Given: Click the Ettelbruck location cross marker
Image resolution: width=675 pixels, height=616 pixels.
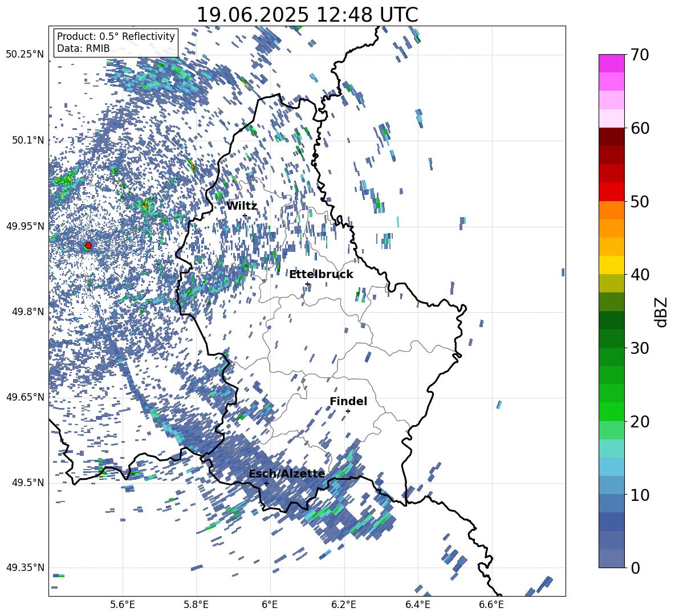Looking at the screenshot, I should coord(307,284).
